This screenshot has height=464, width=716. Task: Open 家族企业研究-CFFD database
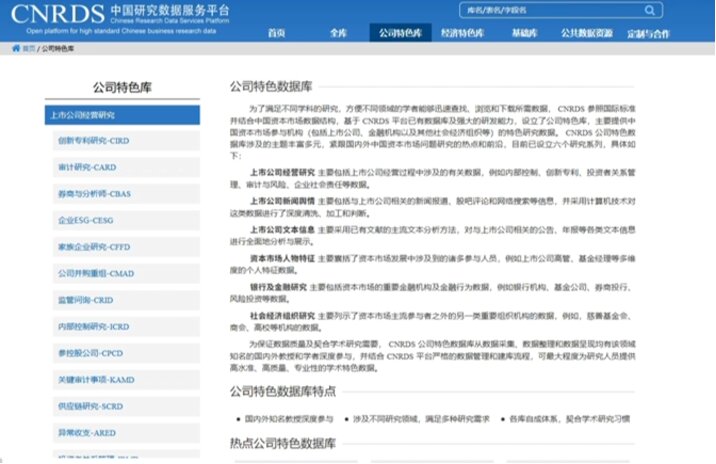(126, 247)
